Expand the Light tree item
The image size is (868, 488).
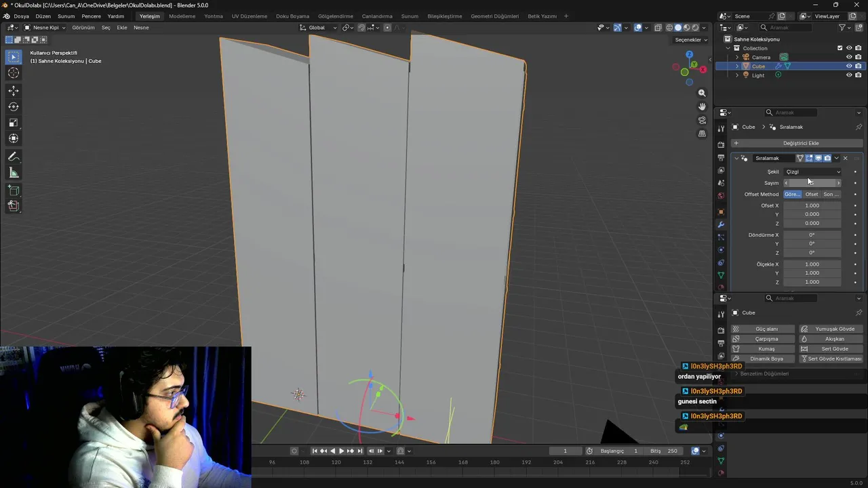coord(737,75)
